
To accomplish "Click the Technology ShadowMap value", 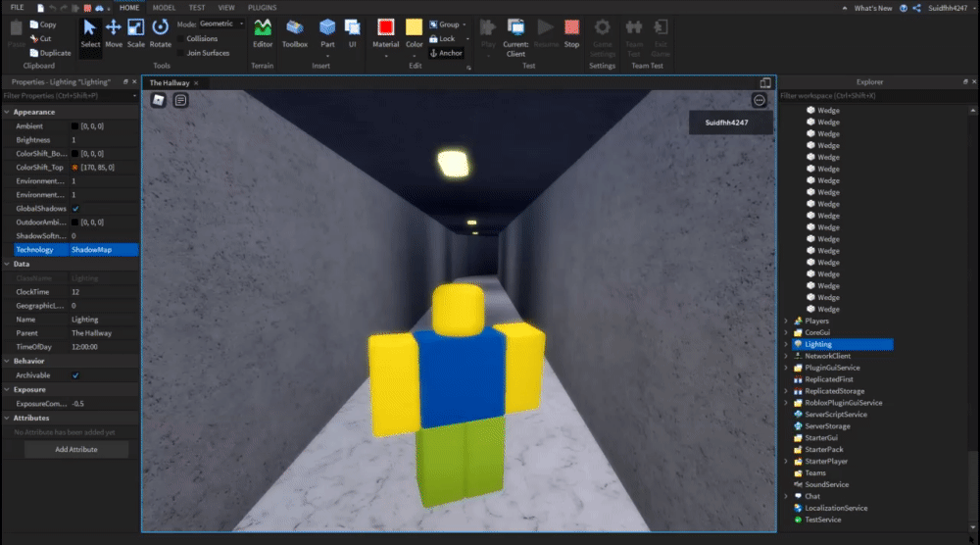I will 104,250.
